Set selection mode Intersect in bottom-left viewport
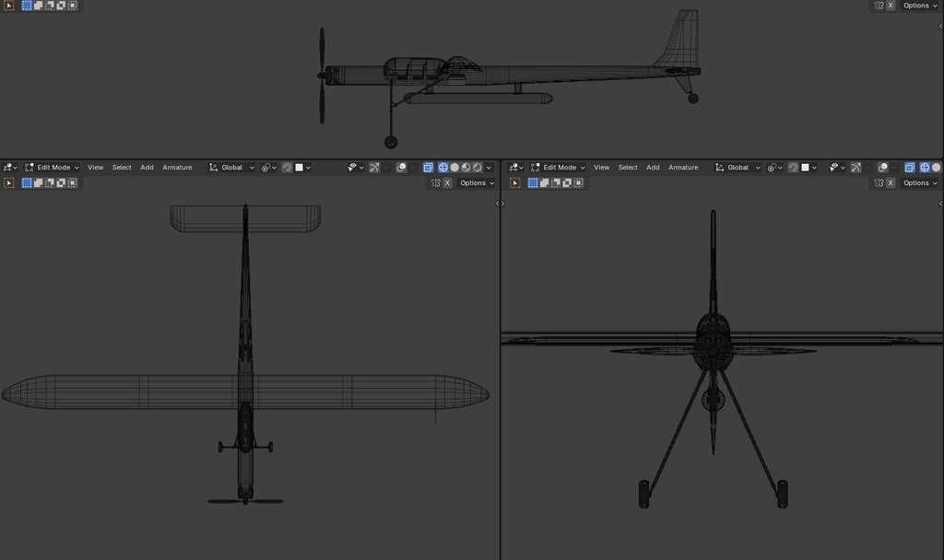This screenshot has height=560, width=944. pos(72,183)
